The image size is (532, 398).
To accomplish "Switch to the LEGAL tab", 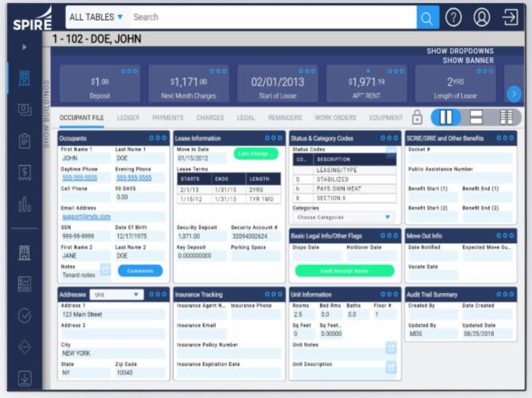I will [x=246, y=118].
